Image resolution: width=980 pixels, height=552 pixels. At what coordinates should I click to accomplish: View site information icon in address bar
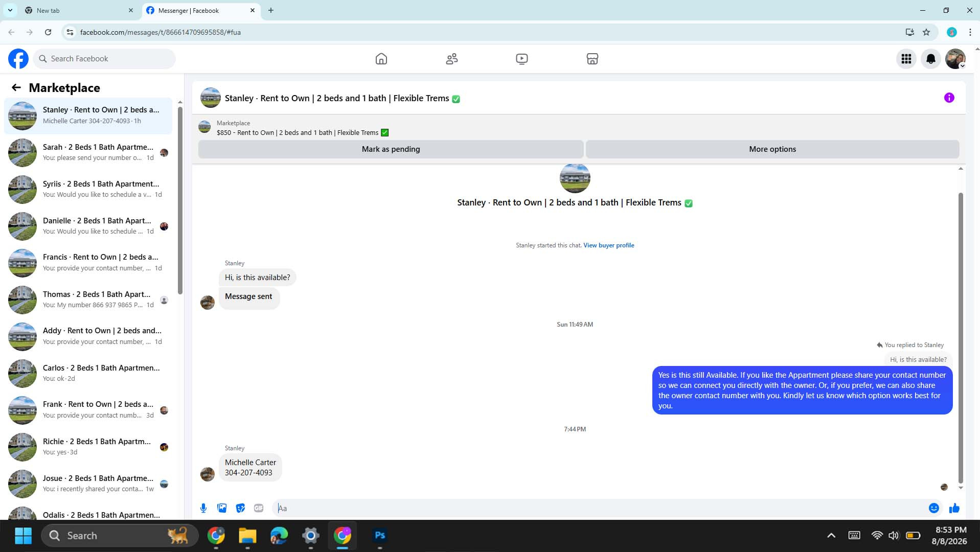point(70,32)
